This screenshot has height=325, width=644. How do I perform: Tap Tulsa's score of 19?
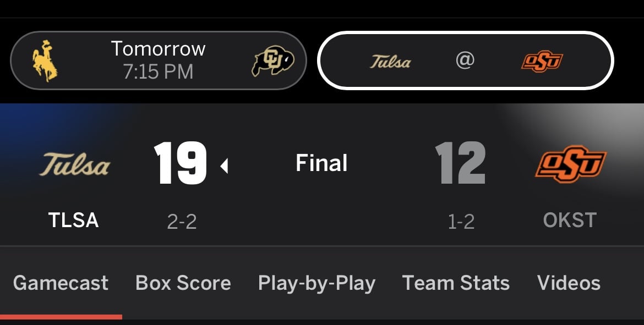click(180, 164)
